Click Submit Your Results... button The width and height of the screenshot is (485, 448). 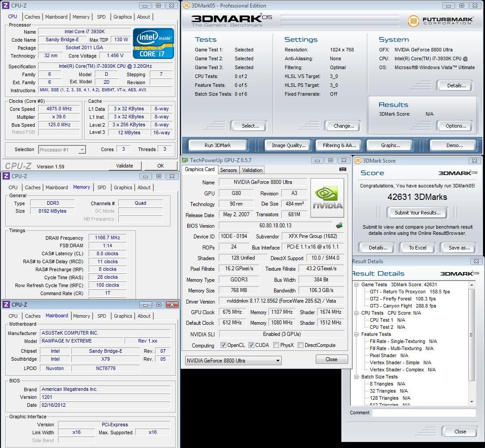pyautogui.click(x=417, y=213)
